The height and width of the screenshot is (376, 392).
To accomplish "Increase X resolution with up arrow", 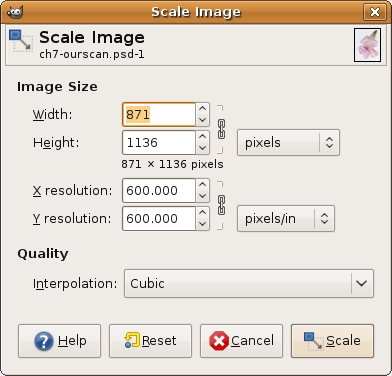I will point(202,185).
